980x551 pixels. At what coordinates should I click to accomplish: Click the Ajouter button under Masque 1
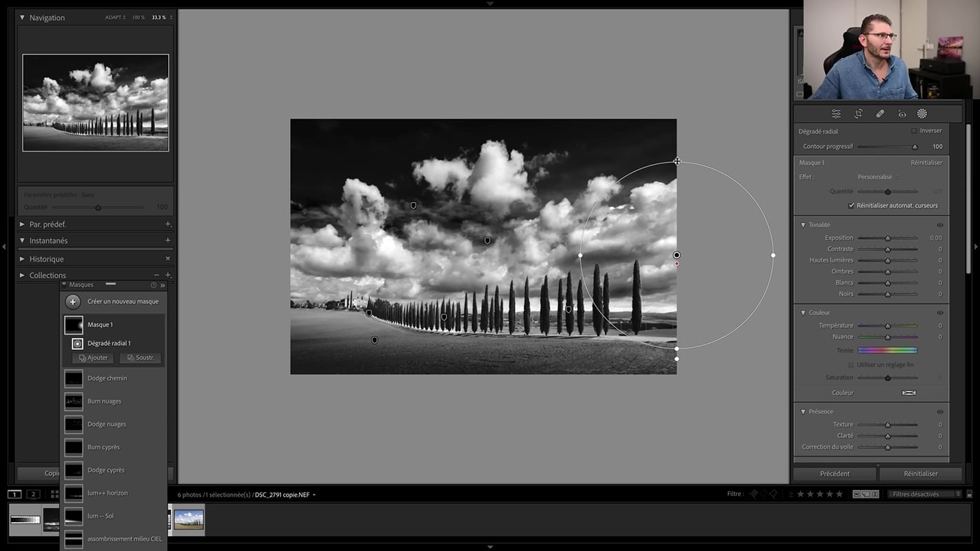93,358
